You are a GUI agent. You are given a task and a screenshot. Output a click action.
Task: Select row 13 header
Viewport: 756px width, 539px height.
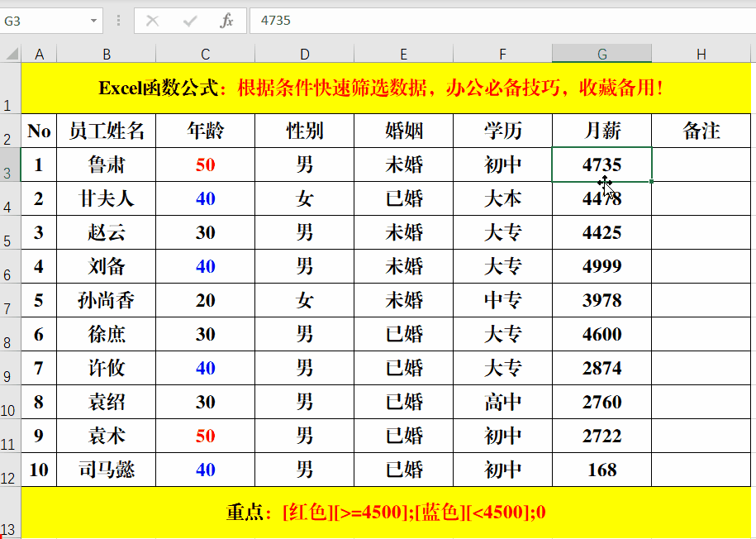tap(10, 513)
